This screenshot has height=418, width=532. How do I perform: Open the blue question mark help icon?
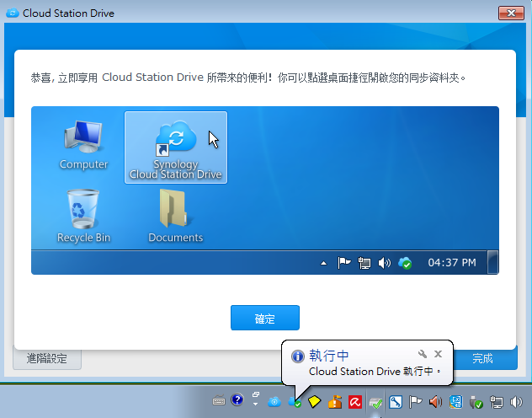pos(237,400)
